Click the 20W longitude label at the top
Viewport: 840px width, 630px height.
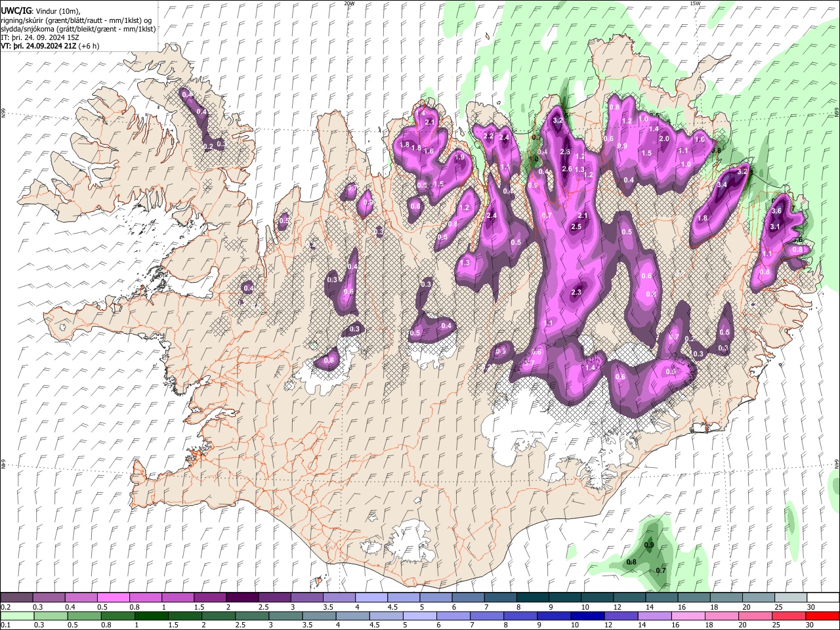tap(349, 3)
